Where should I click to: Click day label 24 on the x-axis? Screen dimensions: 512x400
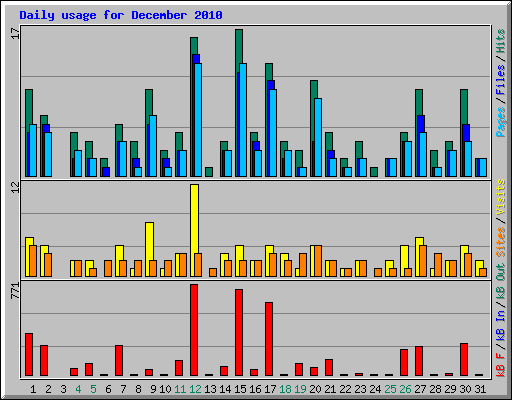click(375, 389)
